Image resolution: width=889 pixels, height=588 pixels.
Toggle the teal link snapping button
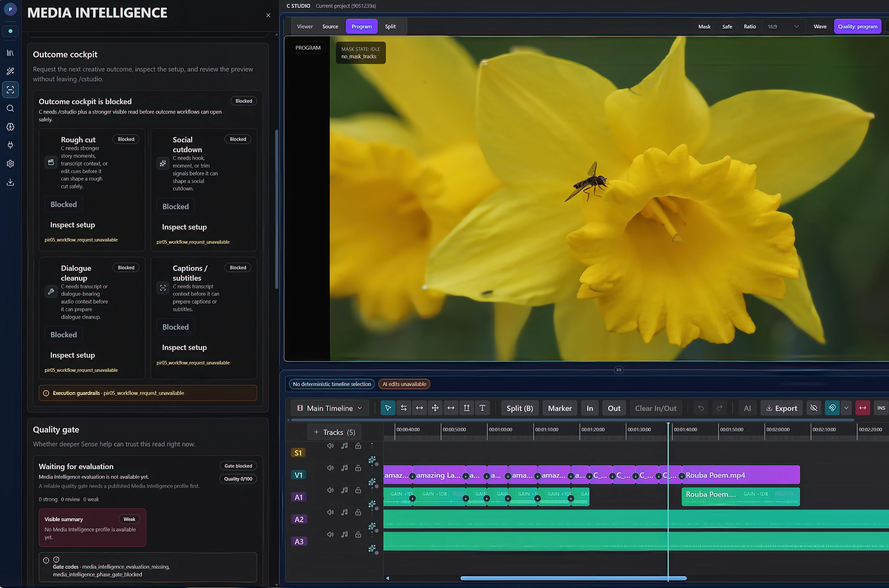tap(832, 408)
